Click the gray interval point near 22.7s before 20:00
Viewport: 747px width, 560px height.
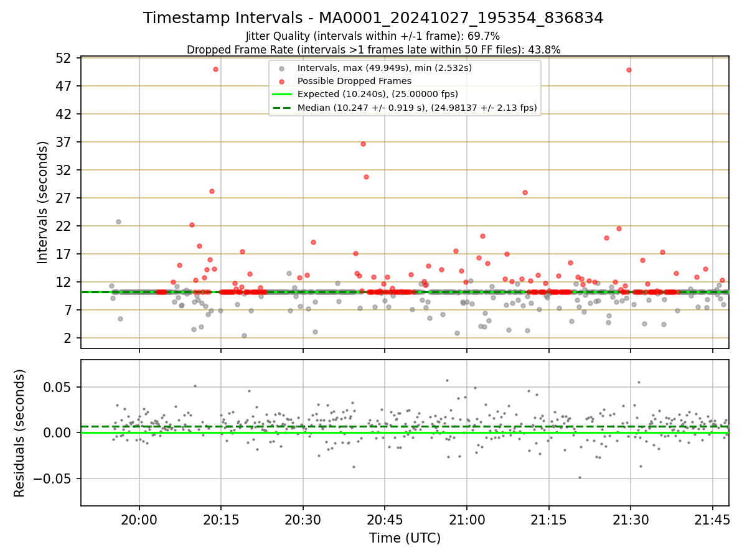(x=118, y=222)
